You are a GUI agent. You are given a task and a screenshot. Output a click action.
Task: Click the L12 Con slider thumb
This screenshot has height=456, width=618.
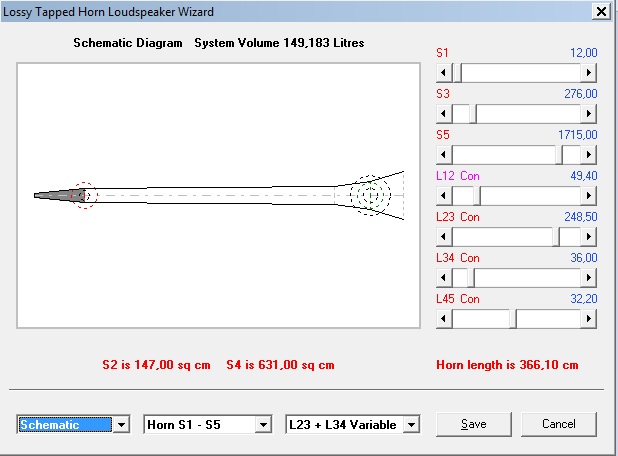[477, 195]
